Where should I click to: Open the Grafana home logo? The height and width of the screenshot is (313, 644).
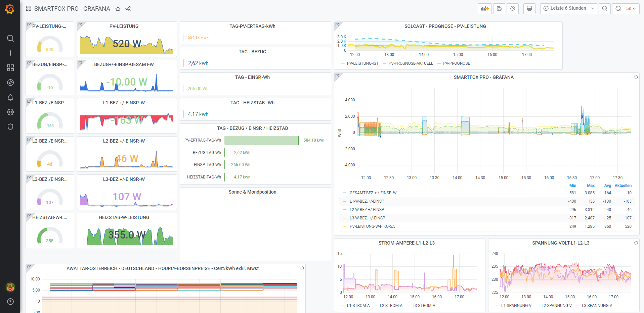10,9
